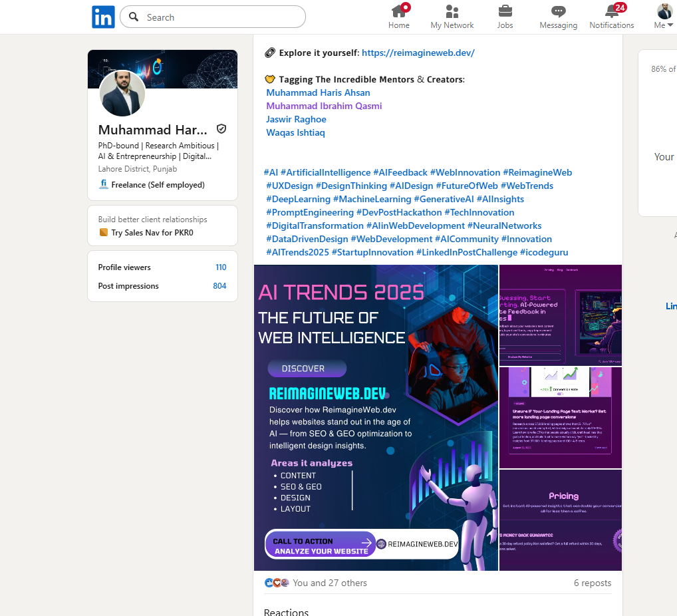This screenshot has width=677, height=616.
Task: Open the 6 reposts link
Action: click(x=593, y=583)
